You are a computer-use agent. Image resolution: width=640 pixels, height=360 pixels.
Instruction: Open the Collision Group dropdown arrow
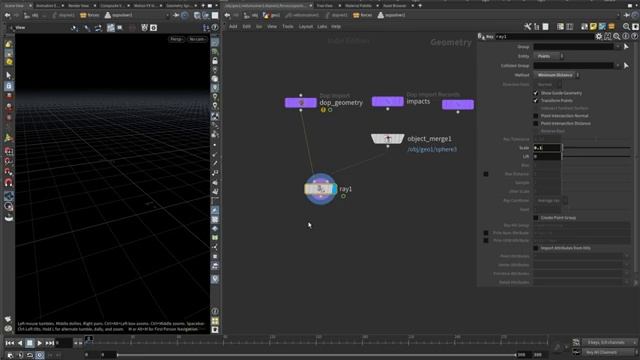coord(618,65)
